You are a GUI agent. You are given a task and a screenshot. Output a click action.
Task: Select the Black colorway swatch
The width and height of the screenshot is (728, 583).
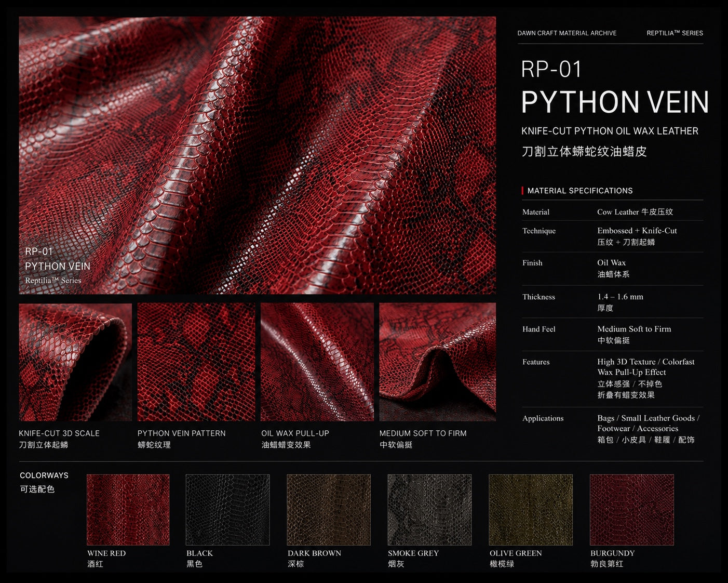click(x=228, y=509)
